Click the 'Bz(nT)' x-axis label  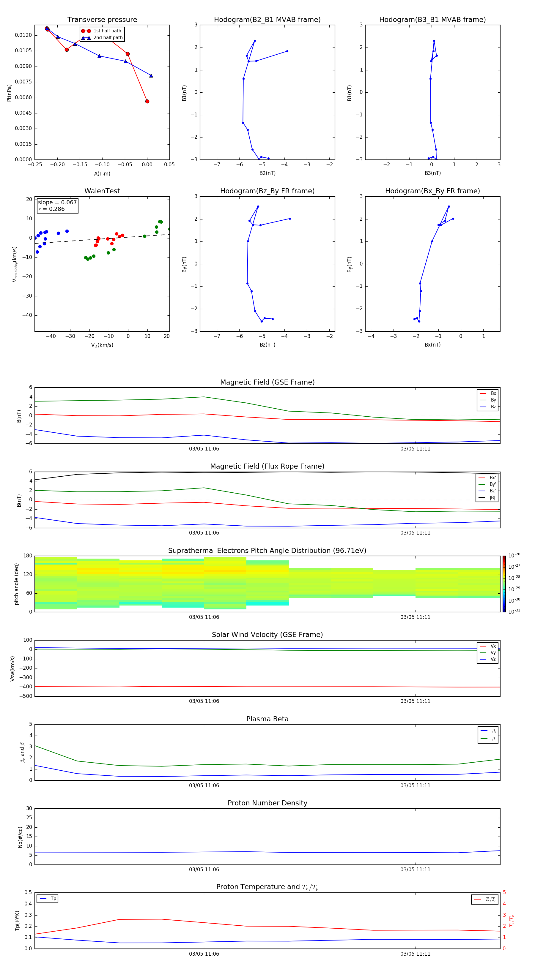tap(267, 345)
